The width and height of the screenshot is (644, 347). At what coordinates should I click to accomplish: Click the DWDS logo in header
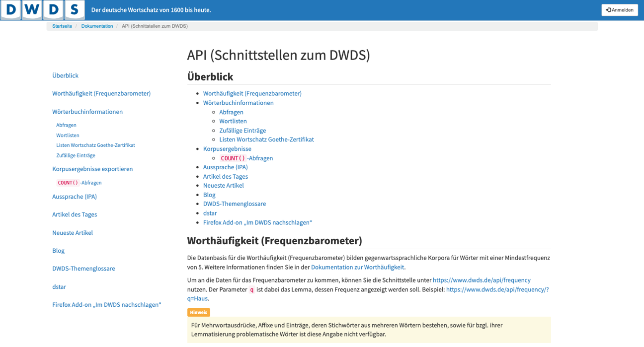coord(42,10)
